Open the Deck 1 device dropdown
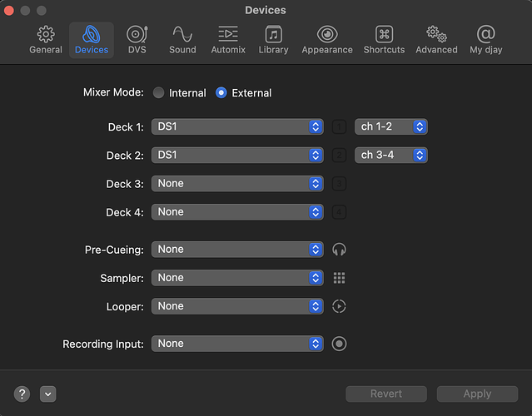532x416 pixels. [x=237, y=127]
